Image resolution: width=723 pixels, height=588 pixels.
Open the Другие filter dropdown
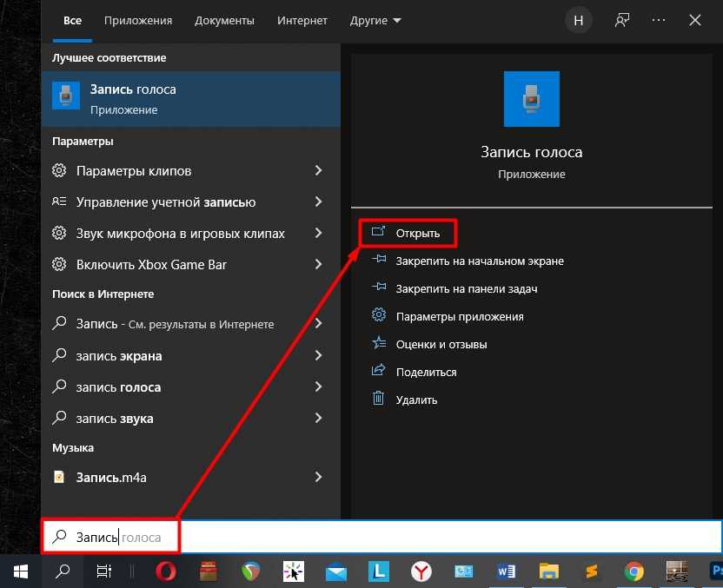[x=375, y=20]
